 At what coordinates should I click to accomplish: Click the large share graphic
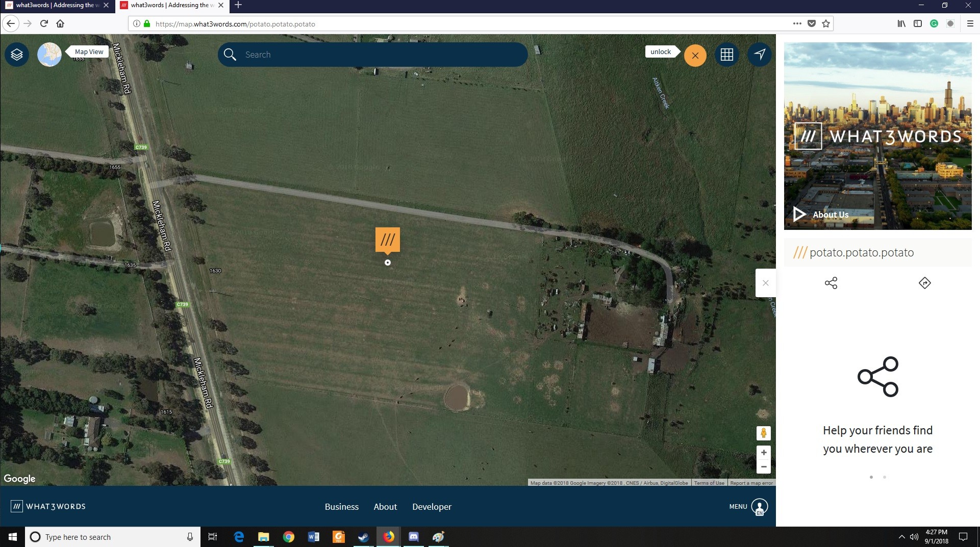pyautogui.click(x=878, y=377)
